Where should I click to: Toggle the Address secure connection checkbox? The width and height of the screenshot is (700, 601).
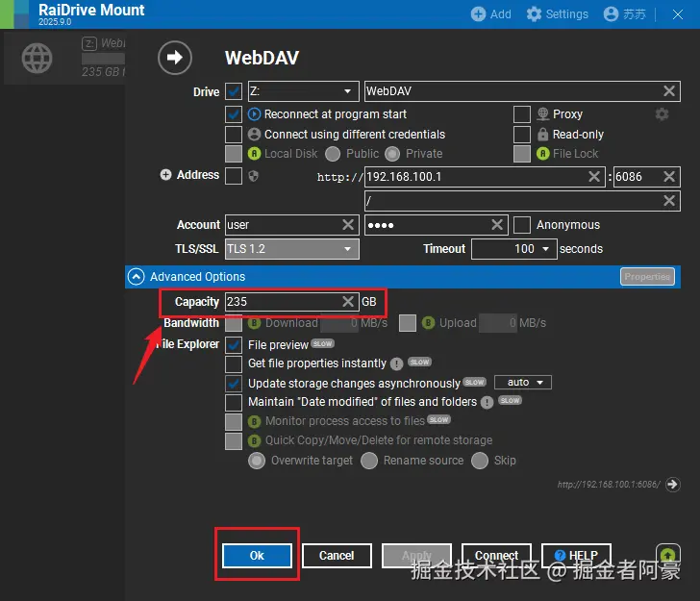pos(234,176)
